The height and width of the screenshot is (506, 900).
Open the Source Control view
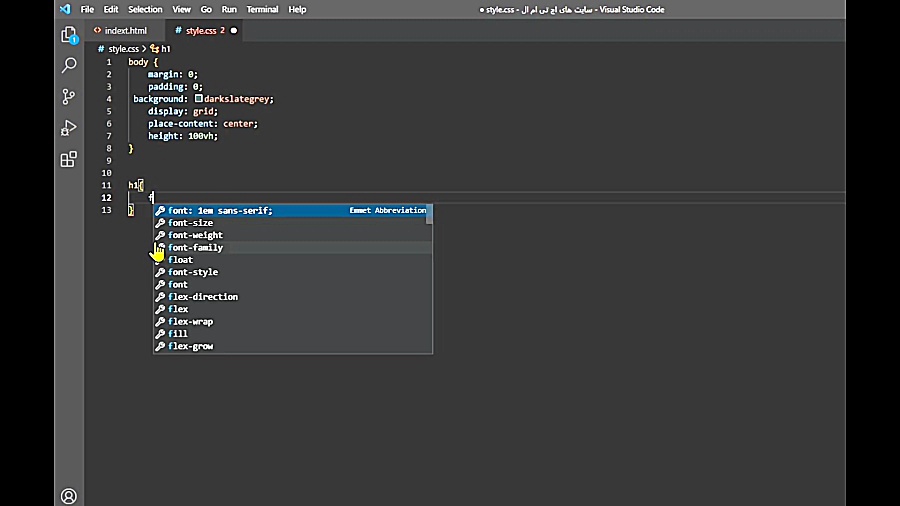[69, 96]
